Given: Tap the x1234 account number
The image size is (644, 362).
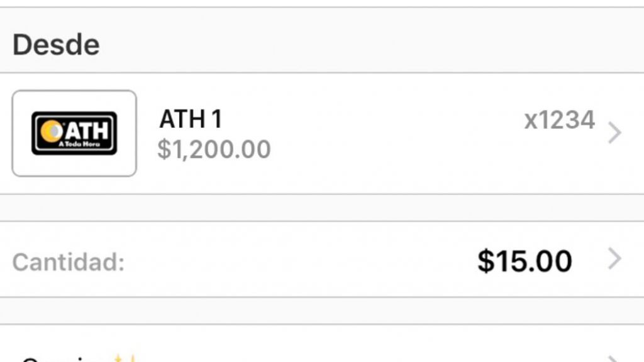Looking at the screenshot, I should pyautogui.click(x=559, y=120).
